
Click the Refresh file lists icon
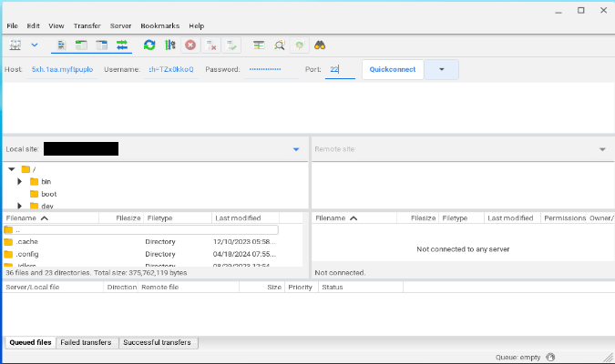coord(149,45)
